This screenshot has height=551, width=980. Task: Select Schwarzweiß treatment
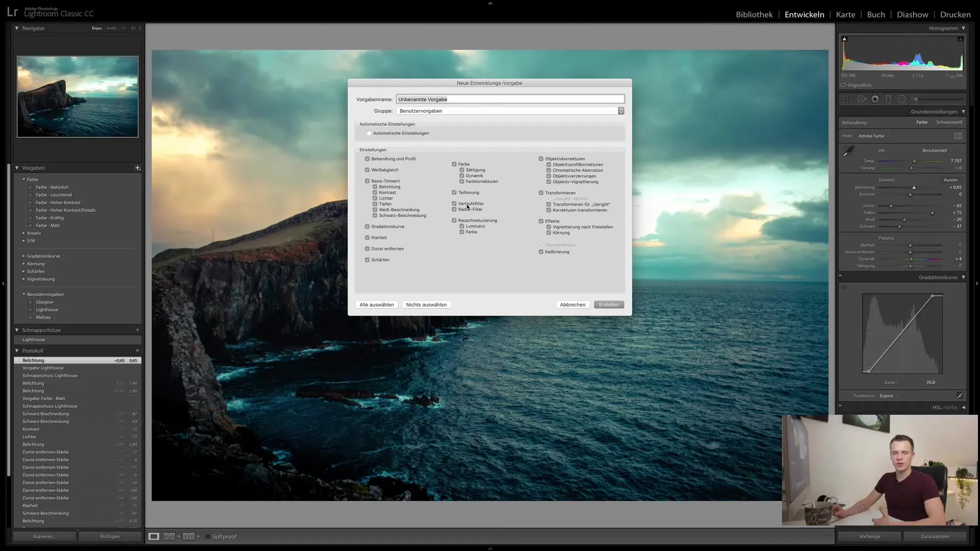(949, 122)
